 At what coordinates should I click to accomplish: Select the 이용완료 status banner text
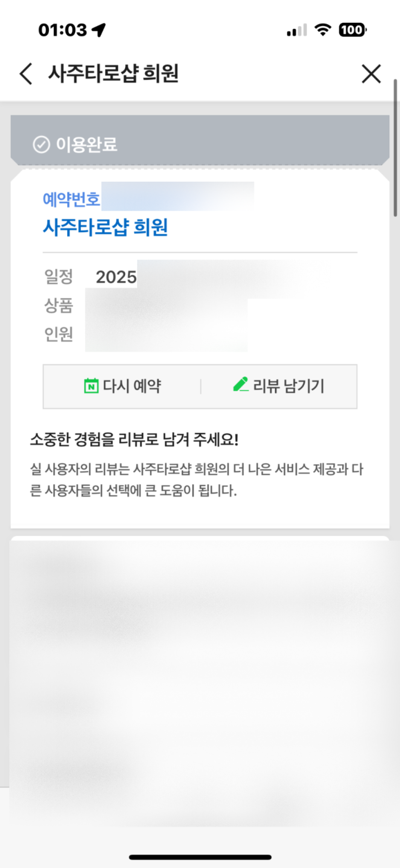[x=86, y=145]
